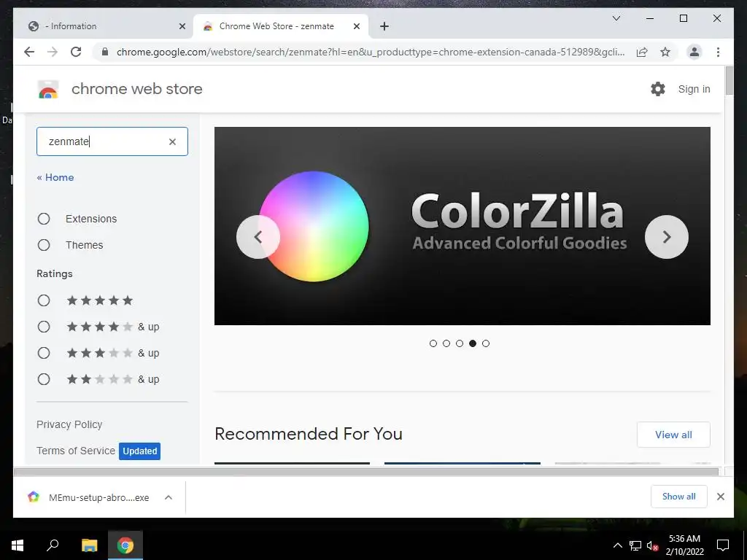
Task: Show hidden system tray icons
Action: 617,545
